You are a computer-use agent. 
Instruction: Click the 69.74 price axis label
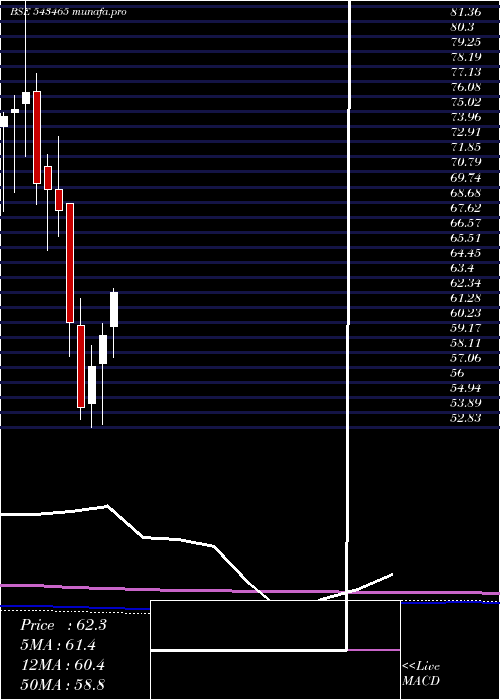tap(465, 178)
